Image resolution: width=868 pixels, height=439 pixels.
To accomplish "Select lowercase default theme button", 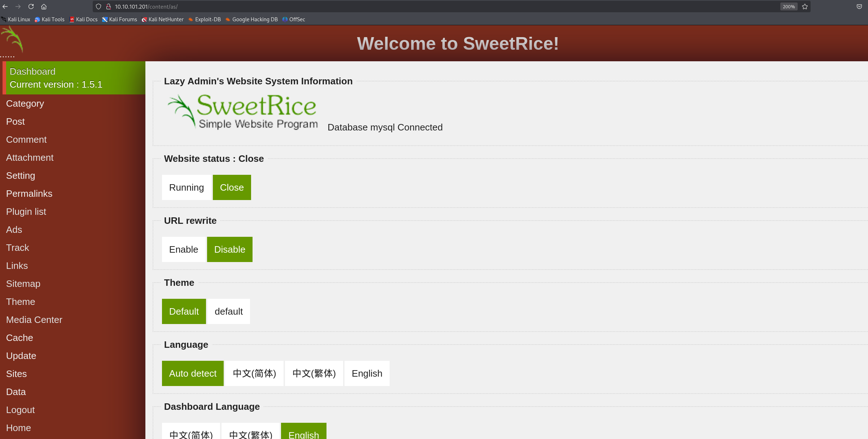I will (x=229, y=311).
